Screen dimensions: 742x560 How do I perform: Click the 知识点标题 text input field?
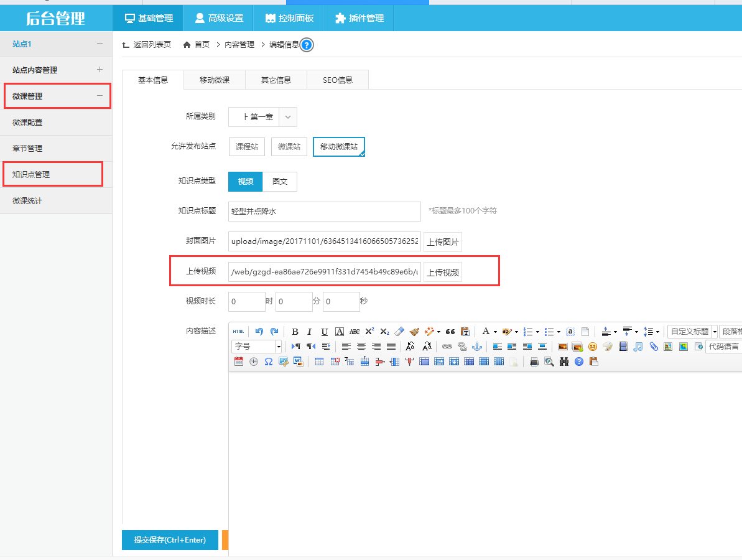click(x=324, y=212)
